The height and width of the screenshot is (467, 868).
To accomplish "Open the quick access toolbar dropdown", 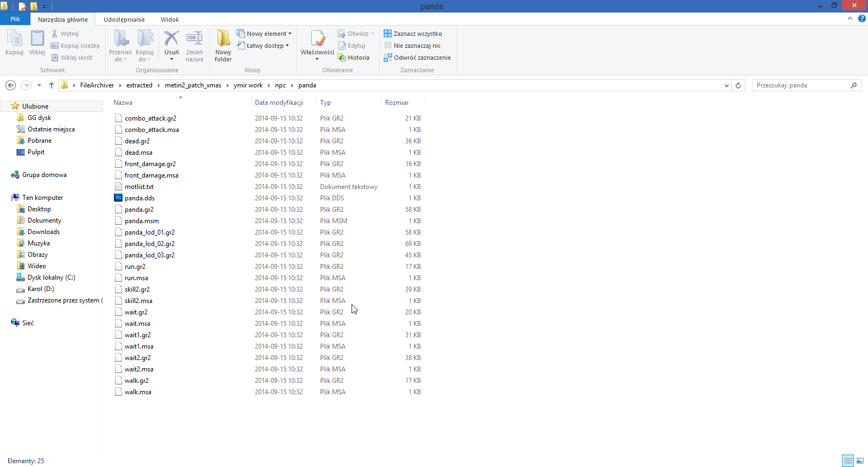I will [x=44, y=7].
